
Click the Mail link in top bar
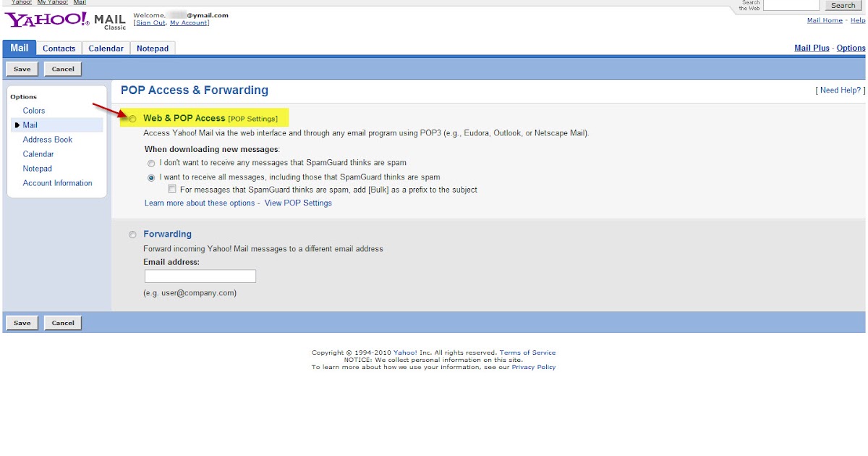[80, 2]
